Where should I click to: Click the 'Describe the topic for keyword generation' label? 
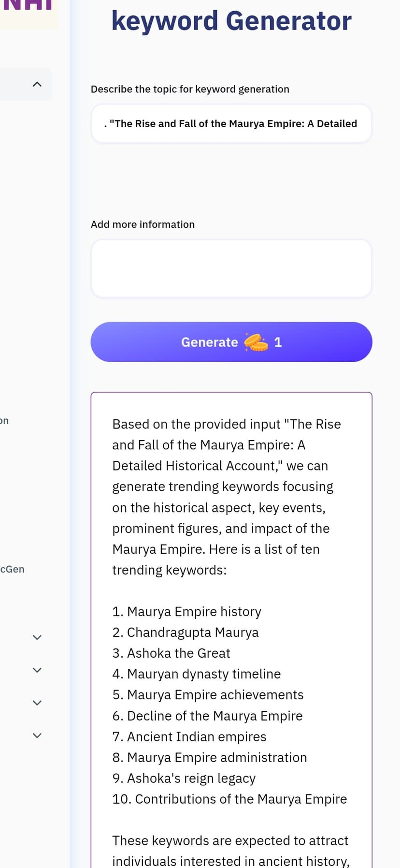click(x=190, y=89)
